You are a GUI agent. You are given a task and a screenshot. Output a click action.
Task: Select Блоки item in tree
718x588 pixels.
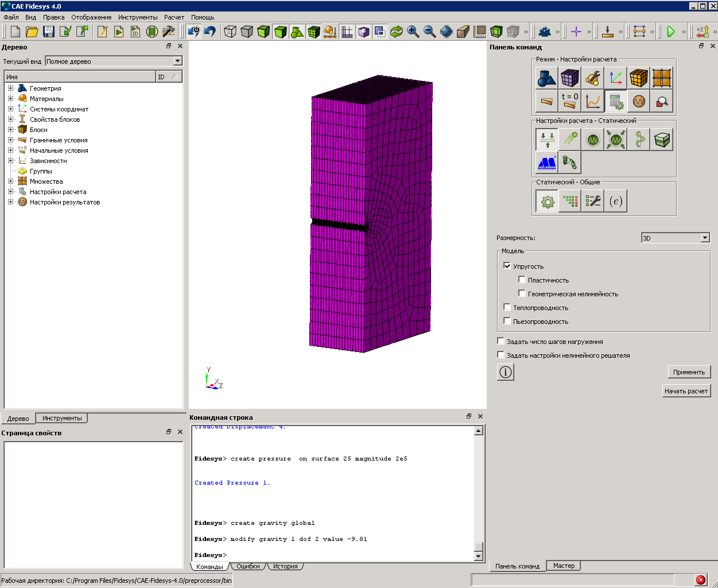pyautogui.click(x=38, y=130)
